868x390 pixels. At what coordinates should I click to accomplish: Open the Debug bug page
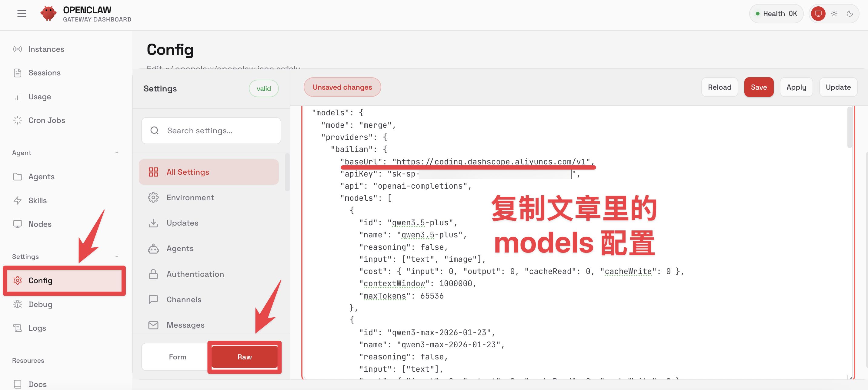pos(40,304)
